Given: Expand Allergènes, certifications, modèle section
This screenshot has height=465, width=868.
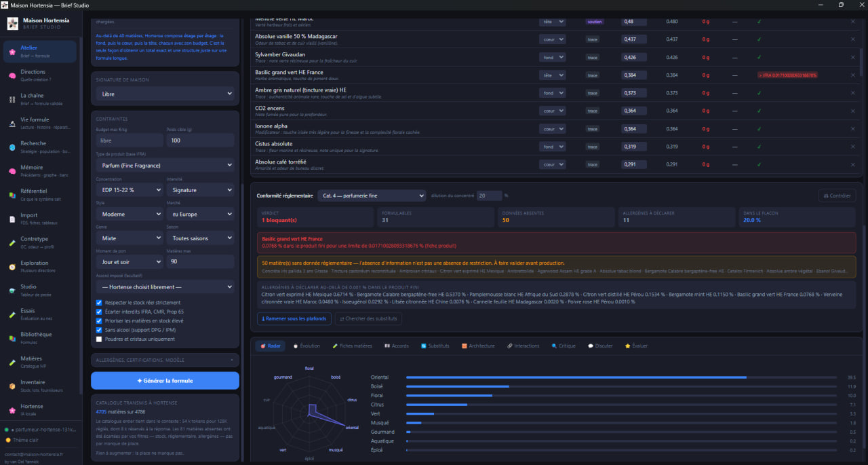Looking at the screenshot, I should (x=165, y=360).
